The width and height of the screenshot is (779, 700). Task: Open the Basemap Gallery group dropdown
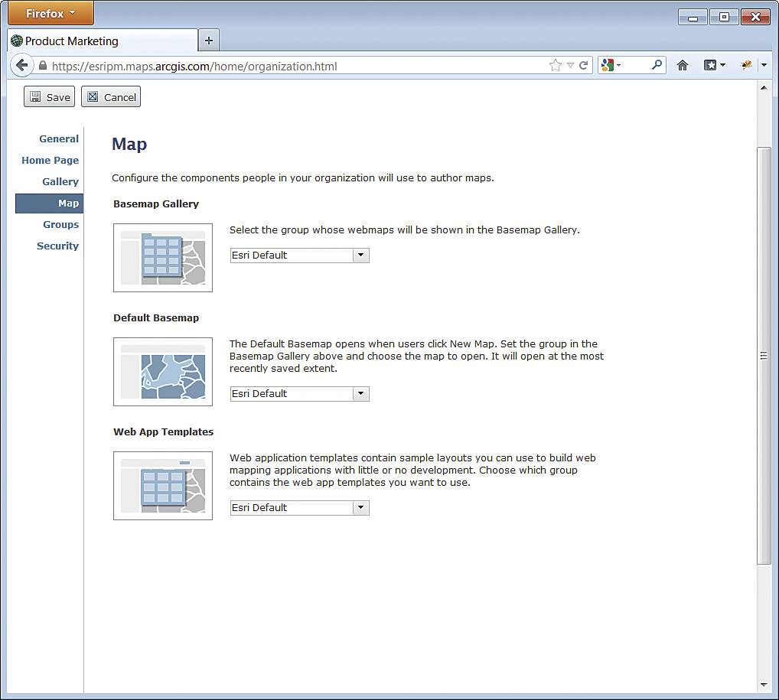point(299,256)
